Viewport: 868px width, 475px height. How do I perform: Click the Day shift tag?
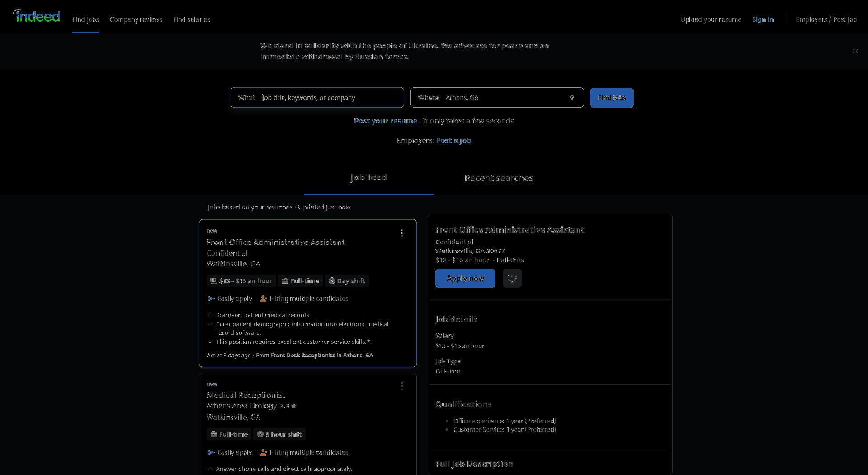click(346, 281)
